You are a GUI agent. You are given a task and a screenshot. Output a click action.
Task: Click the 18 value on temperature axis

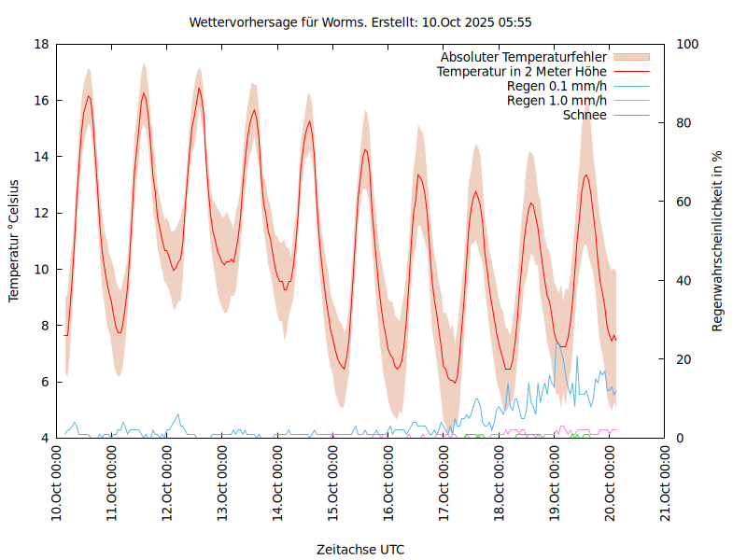(x=41, y=45)
